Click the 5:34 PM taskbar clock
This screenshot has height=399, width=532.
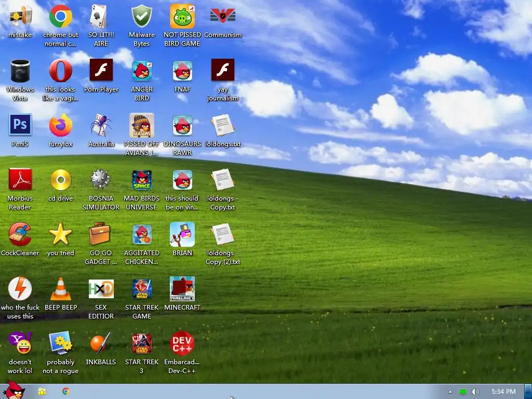tap(503, 392)
